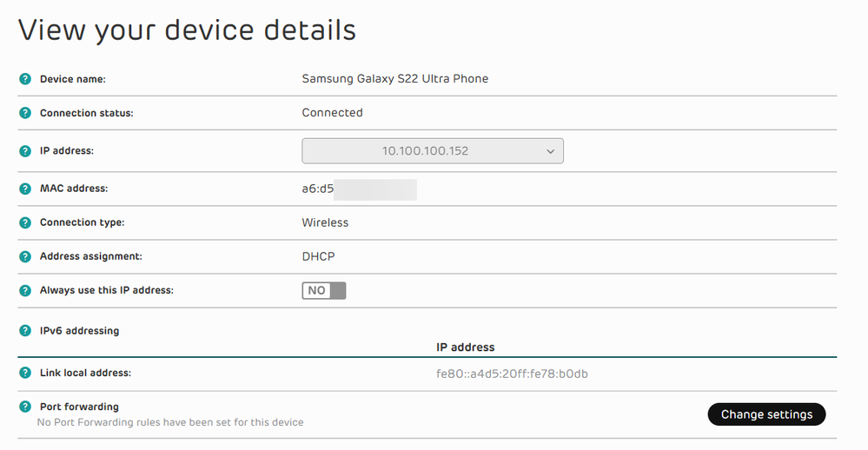Click the question mark beside IP address

click(25, 150)
